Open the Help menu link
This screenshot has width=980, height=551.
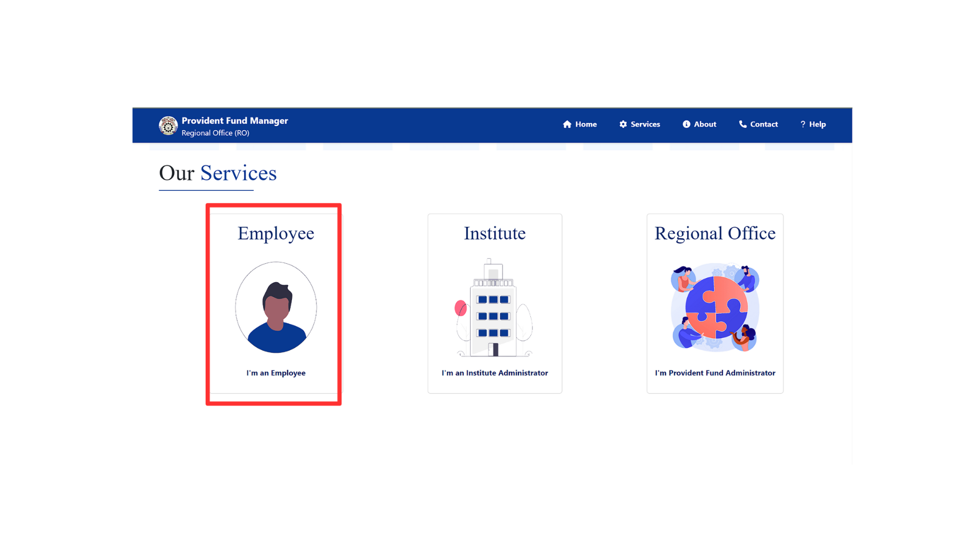coord(813,124)
